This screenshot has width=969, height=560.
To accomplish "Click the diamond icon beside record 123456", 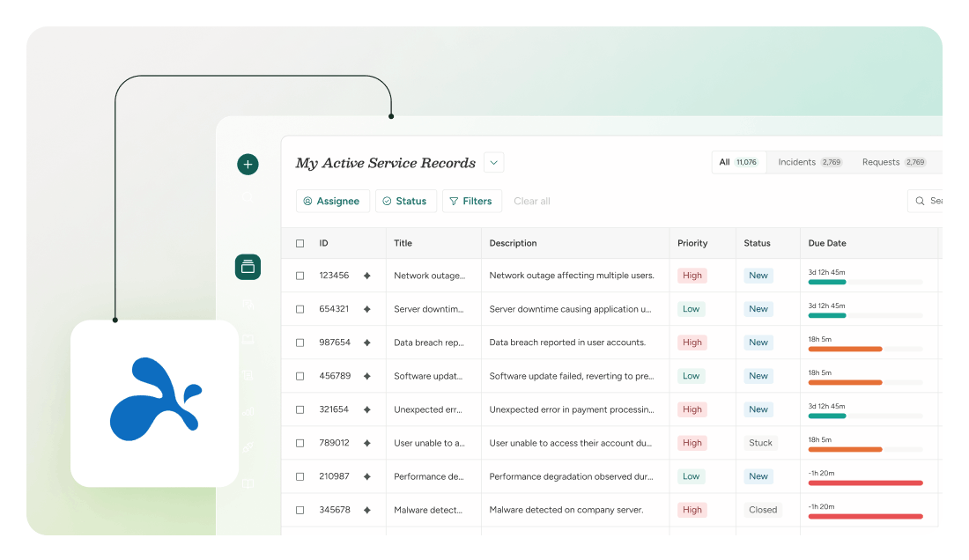I will tap(367, 276).
